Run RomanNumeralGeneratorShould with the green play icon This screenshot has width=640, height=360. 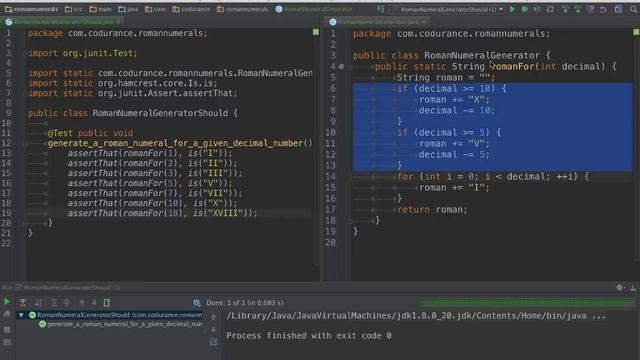point(512,9)
